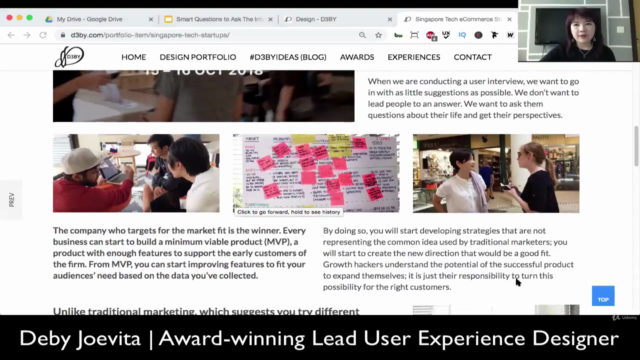The width and height of the screenshot is (640, 360).
Task: Open the blue IQ extension
Action: tap(462, 35)
